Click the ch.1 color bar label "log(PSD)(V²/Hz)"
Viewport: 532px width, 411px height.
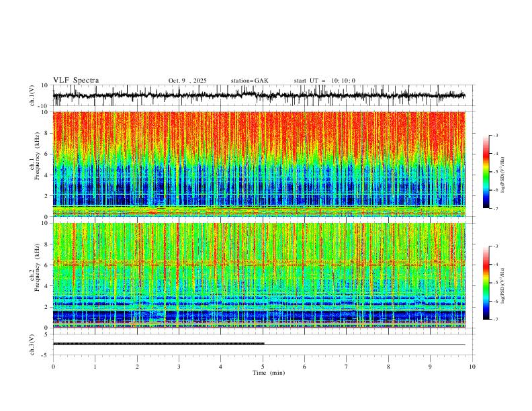pos(503,175)
